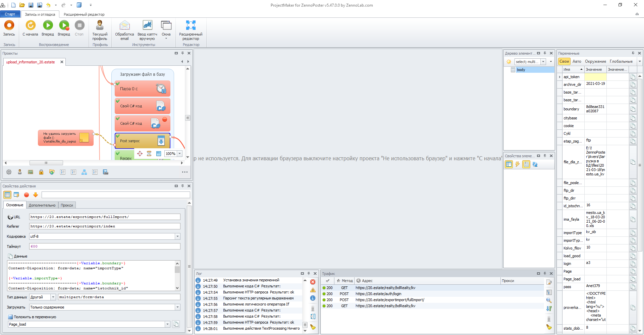Open the select; multi... filter dropdown

pos(543,62)
